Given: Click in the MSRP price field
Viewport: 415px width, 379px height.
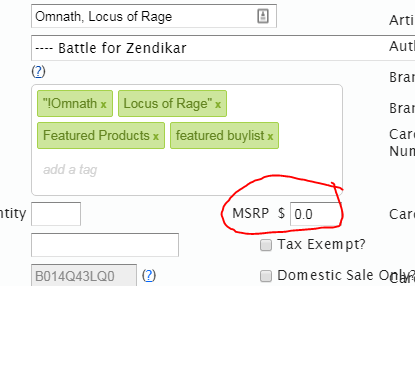Looking at the screenshot, I should pyautogui.click(x=316, y=214).
